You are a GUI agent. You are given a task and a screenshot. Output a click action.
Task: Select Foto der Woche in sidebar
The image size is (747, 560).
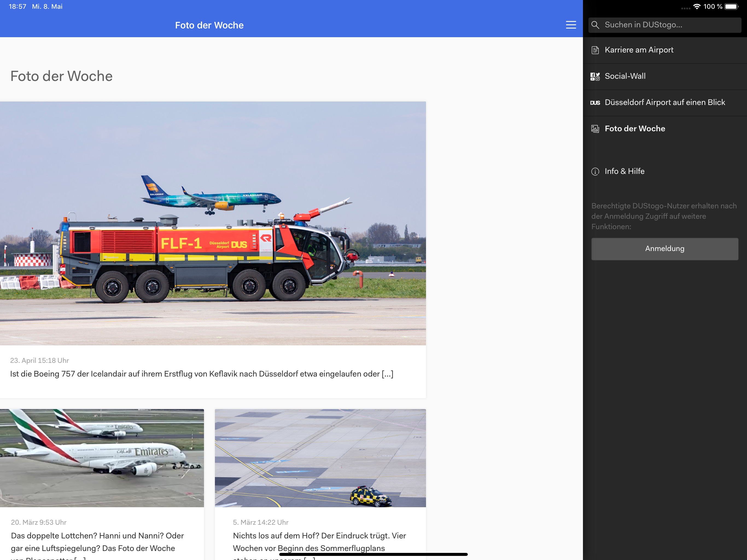tap(665, 129)
